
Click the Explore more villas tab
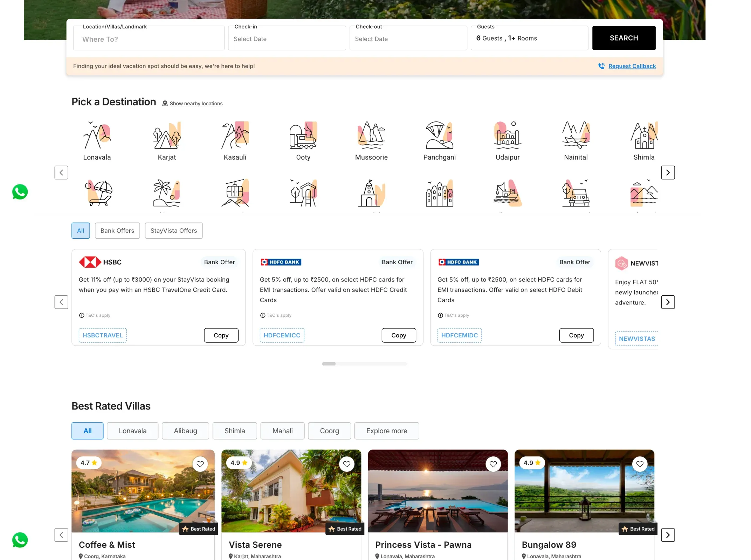(387, 431)
